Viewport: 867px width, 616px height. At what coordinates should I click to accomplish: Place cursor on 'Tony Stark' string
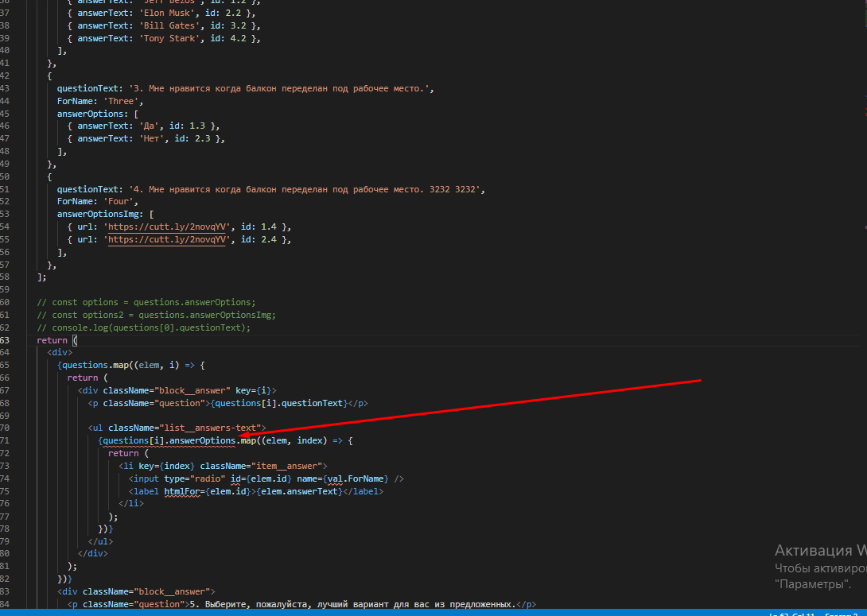coord(169,38)
